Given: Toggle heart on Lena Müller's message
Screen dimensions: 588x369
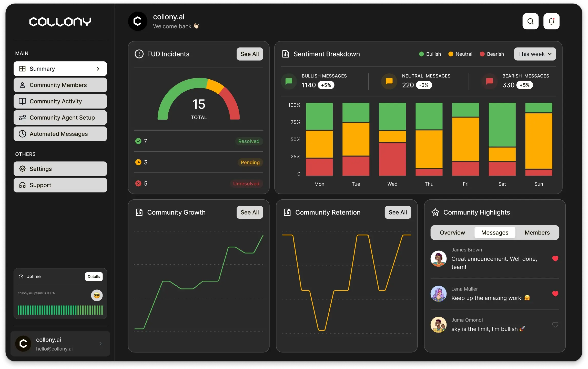Looking at the screenshot, I should click(x=555, y=294).
